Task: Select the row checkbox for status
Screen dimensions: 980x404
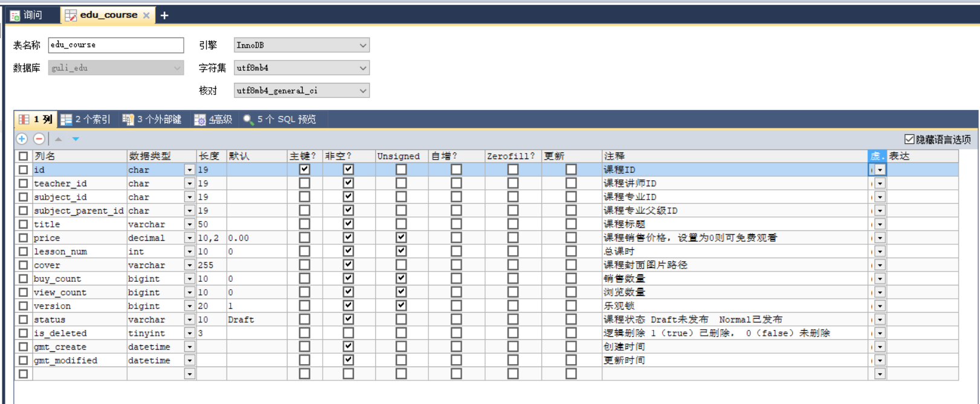Action: pyautogui.click(x=23, y=319)
